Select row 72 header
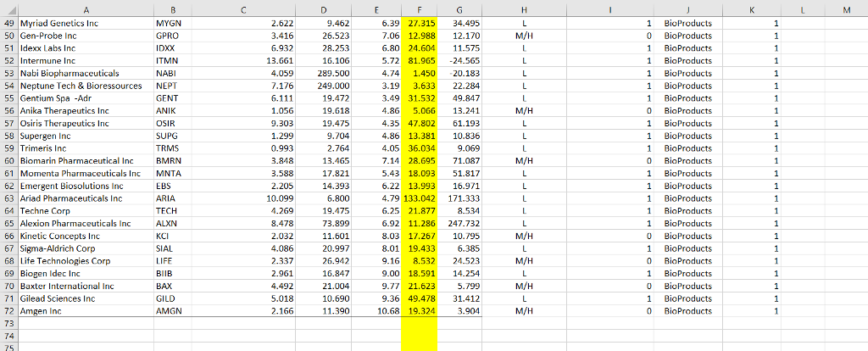 click(8, 310)
